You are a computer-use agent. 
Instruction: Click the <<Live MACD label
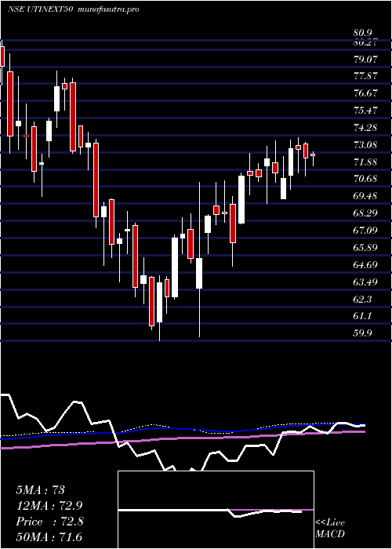[x=330, y=529]
